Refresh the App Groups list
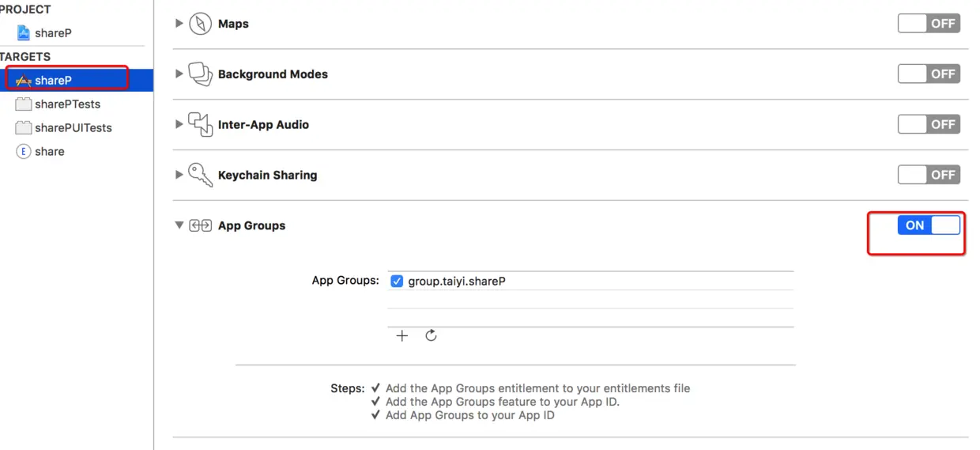The width and height of the screenshot is (980, 450). pos(431,335)
